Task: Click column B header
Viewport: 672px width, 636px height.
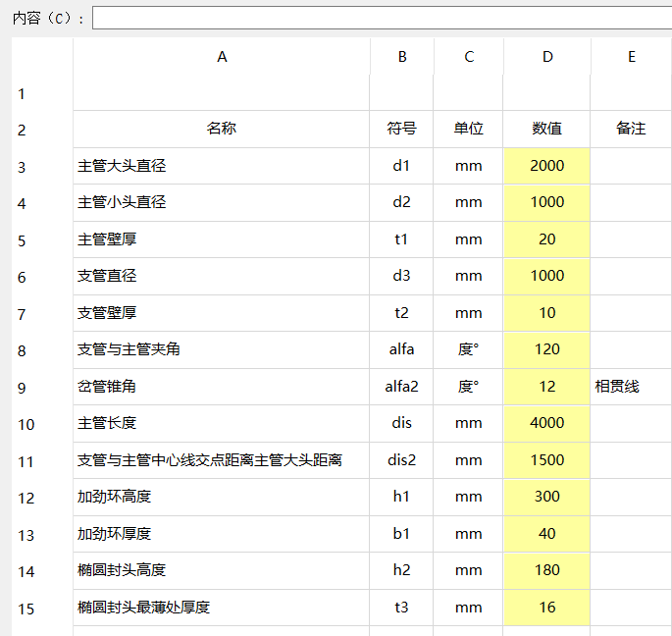Action: (401, 57)
